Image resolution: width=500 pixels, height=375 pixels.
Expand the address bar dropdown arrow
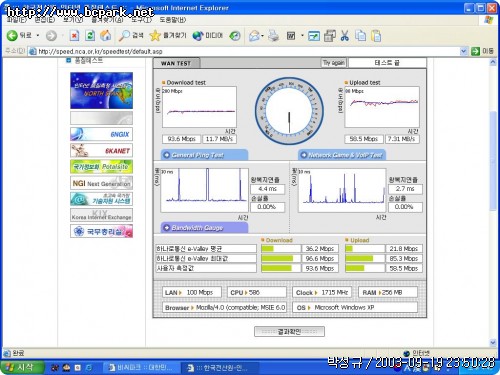tap(463, 51)
